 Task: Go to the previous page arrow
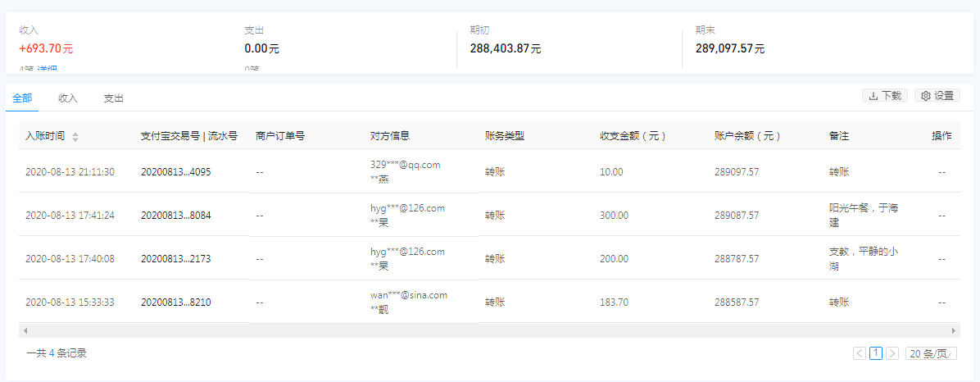(860, 353)
